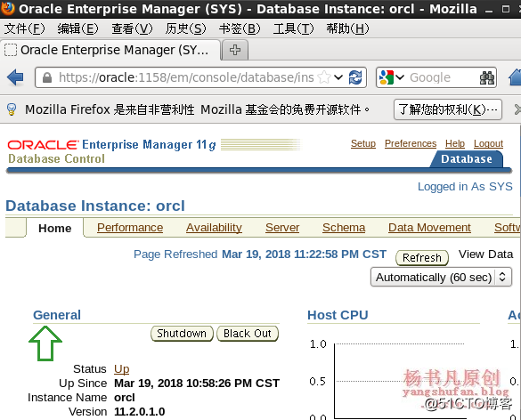Open the Setup link

click(363, 143)
